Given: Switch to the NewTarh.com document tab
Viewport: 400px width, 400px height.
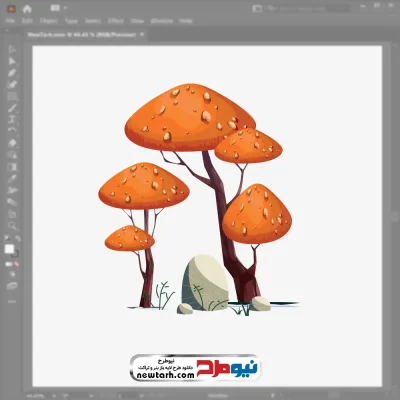Looking at the screenshot, I should point(82,34).
